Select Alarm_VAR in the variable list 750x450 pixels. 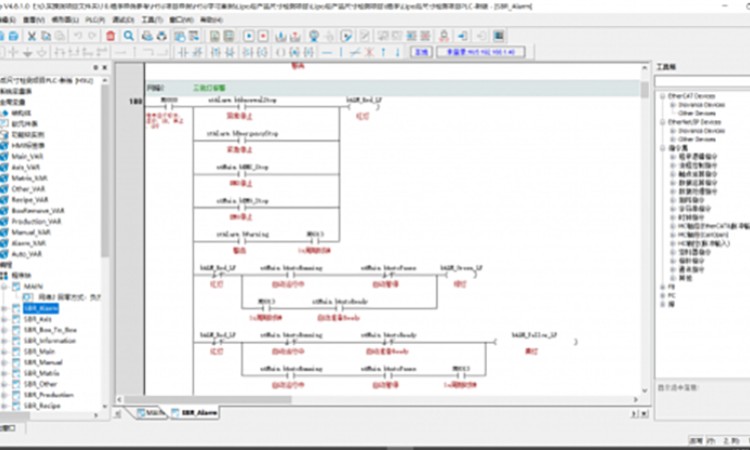[x=28, y=242]
